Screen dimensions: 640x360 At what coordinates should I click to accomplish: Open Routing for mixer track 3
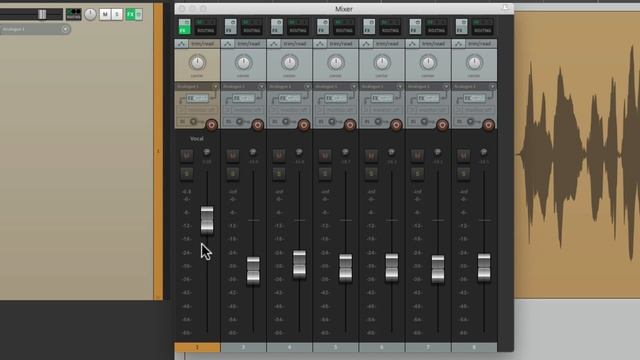251,27
